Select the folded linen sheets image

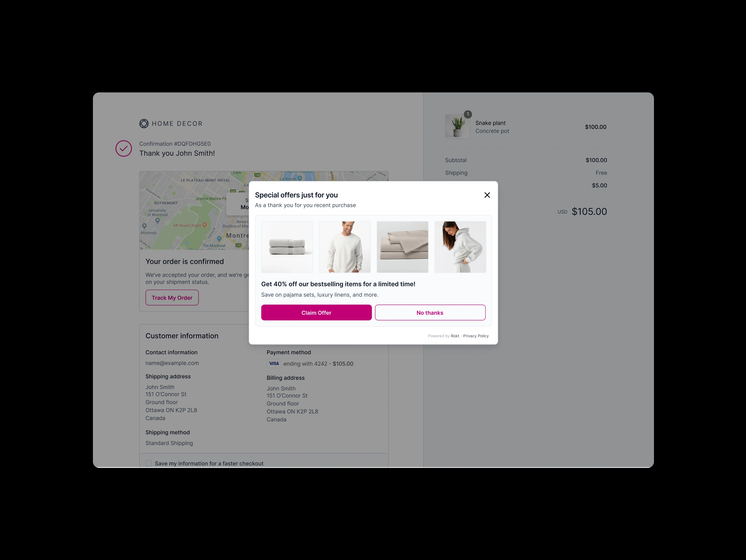tap(402, 247)
